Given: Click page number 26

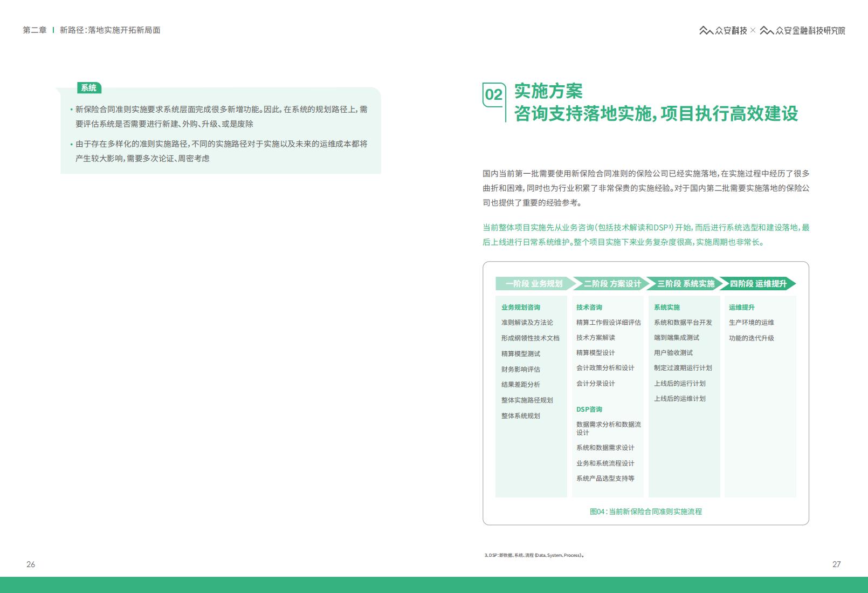Looking at the screenshot, I should pos(31,564).
